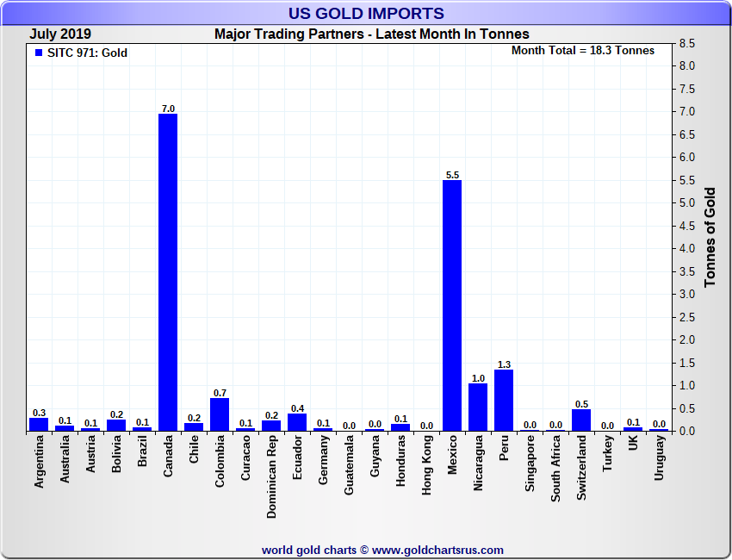The image size is (732, 560).
Task: Click the Canada bar showing 7.0 tonnes
Action: 168,271
